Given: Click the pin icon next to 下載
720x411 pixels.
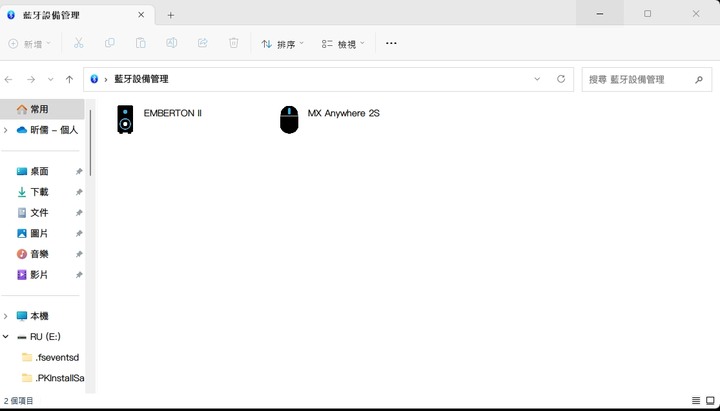Looking at the screenshot, I should (79, 192).
